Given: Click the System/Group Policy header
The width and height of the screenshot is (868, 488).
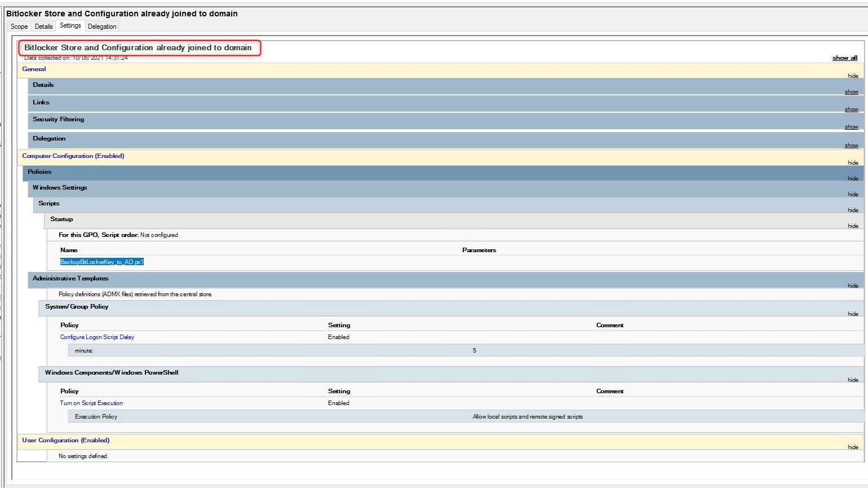Looking at the screenshot, I should point(451,309).
